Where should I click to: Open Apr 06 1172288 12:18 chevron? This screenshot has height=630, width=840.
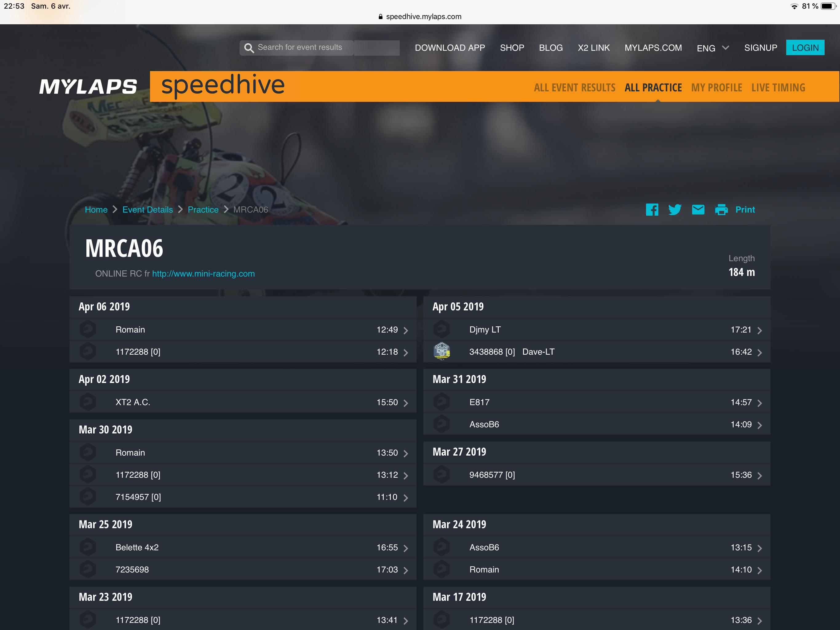(406, 352)
